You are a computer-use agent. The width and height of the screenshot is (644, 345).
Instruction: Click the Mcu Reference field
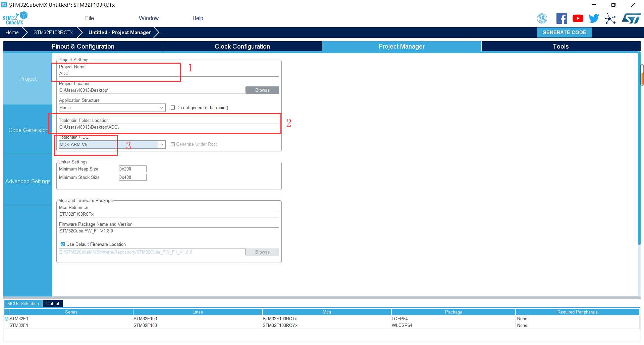(169, 214)
